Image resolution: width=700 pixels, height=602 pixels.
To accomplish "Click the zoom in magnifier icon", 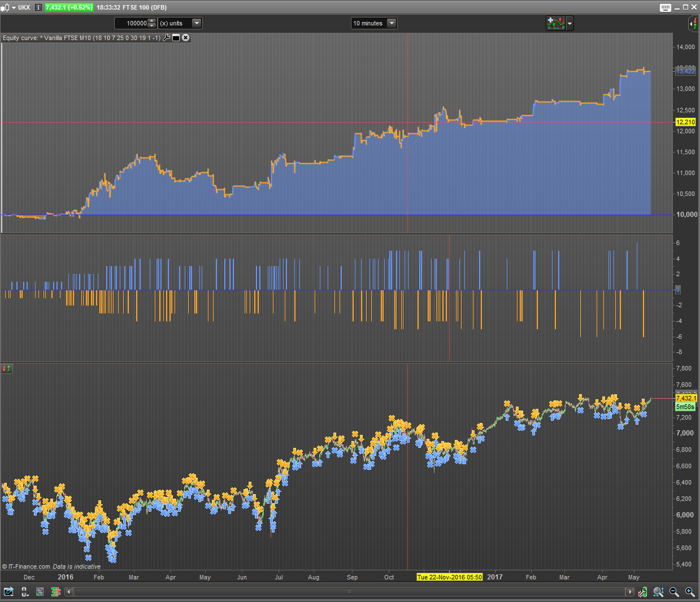I will [690, 592].
